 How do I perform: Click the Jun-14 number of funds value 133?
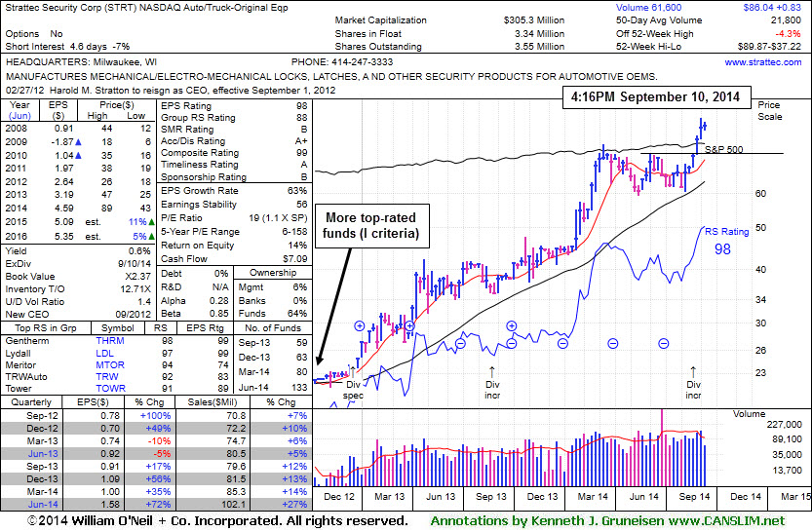(299, 387)
